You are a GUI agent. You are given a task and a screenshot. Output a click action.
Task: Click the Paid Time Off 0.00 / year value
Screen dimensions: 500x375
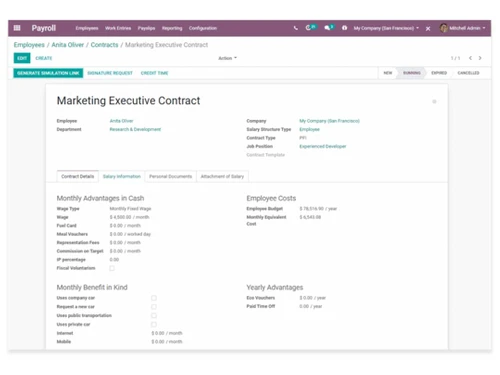pyautogui.click(x=311, y=306)
